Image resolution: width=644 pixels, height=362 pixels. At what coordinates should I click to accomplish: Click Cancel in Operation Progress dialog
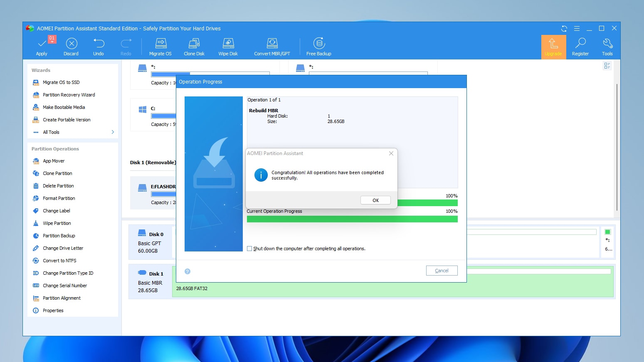point(442,271)
